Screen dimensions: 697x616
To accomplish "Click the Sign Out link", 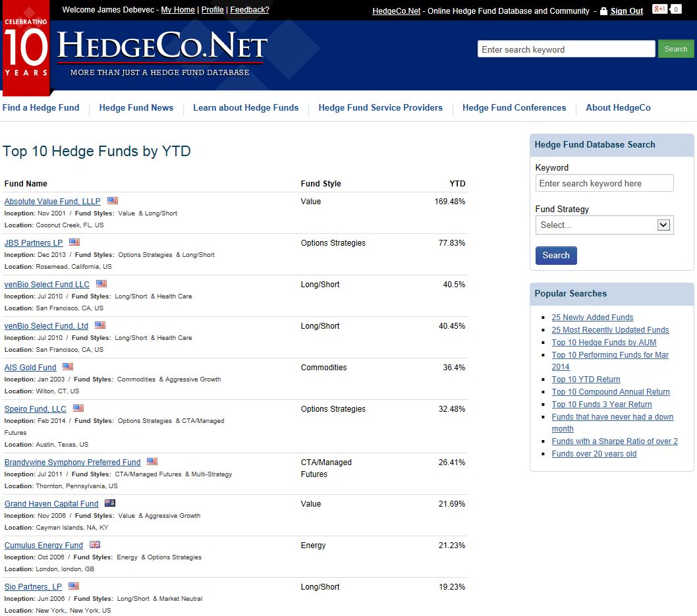I will 627,11.
